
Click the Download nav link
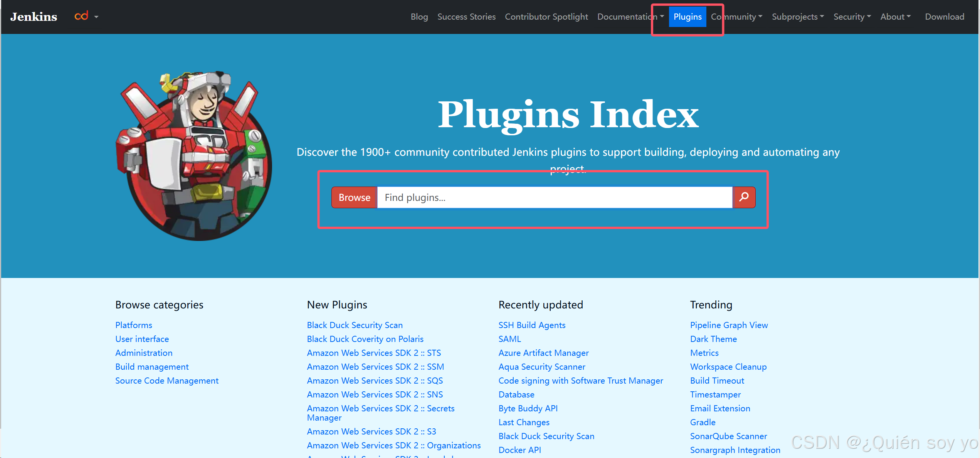(x=945, y=17)
